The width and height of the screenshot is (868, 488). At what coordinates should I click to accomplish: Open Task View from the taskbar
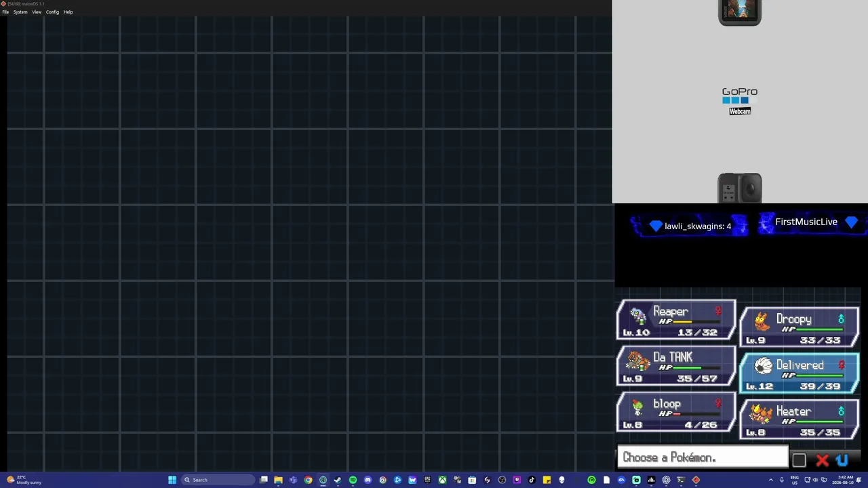pos(263,480)
